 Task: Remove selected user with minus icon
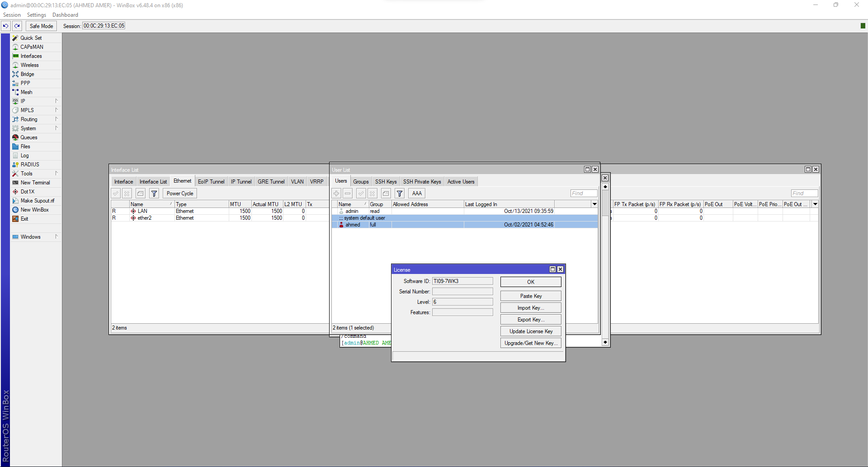tap(348, 193)
